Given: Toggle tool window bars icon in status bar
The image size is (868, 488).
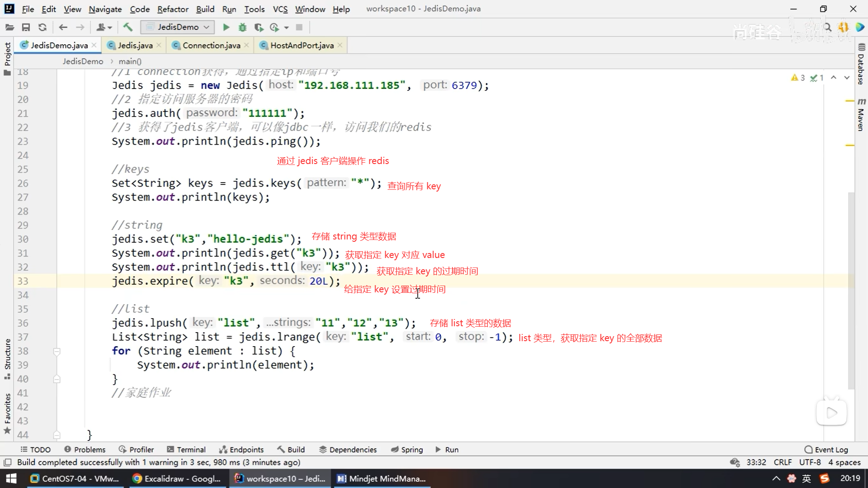Looking at the screenshot, I should [8, 462].
